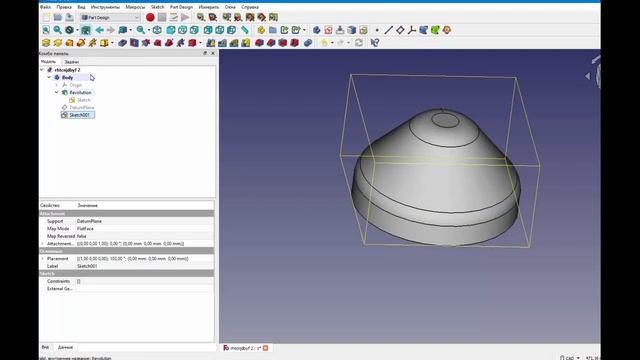Screen dimensions: 640x360
Task: Open the Инструменты menu
Action: (x=105, y=7)
